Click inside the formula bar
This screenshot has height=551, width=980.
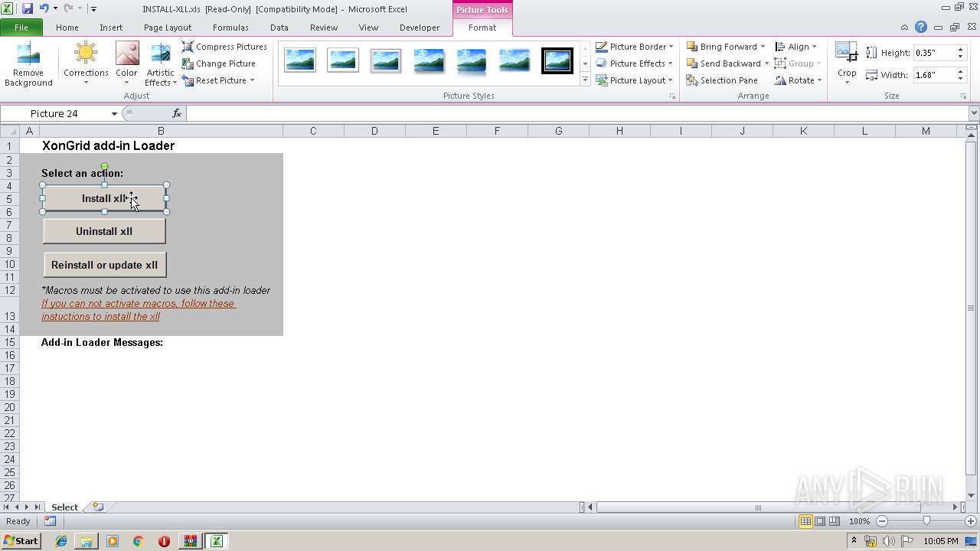577,113
